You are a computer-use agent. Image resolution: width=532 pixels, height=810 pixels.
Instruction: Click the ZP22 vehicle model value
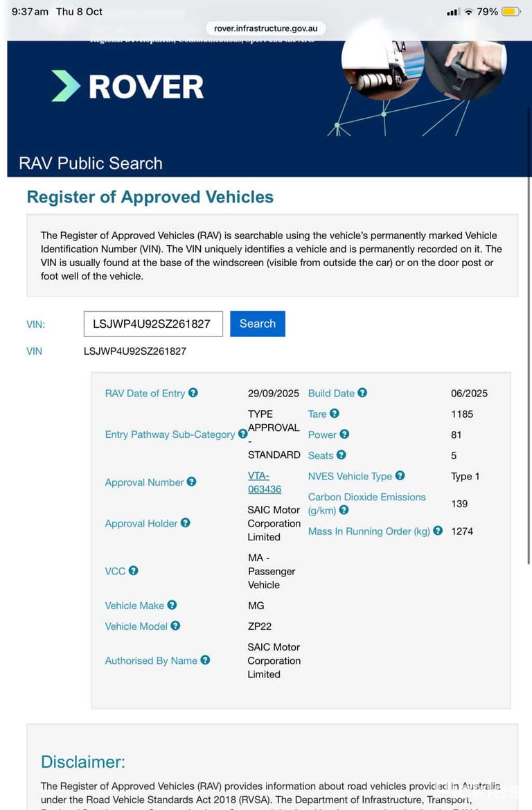coord(260,626)
